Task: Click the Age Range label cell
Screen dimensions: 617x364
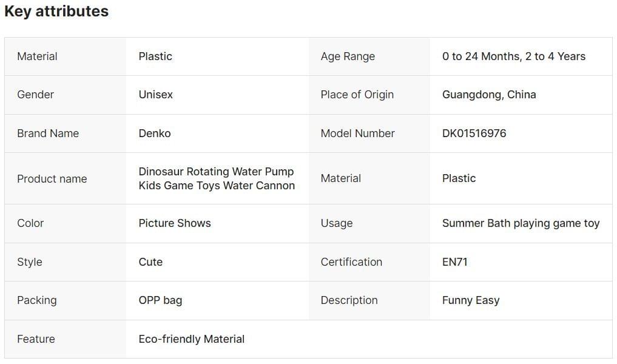Action: pyautogui.click(x=348, y=56)
